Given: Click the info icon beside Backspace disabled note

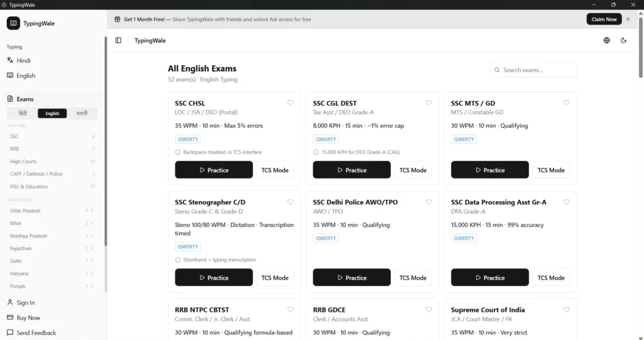Looking at the screenshot, I should [178, 152].
